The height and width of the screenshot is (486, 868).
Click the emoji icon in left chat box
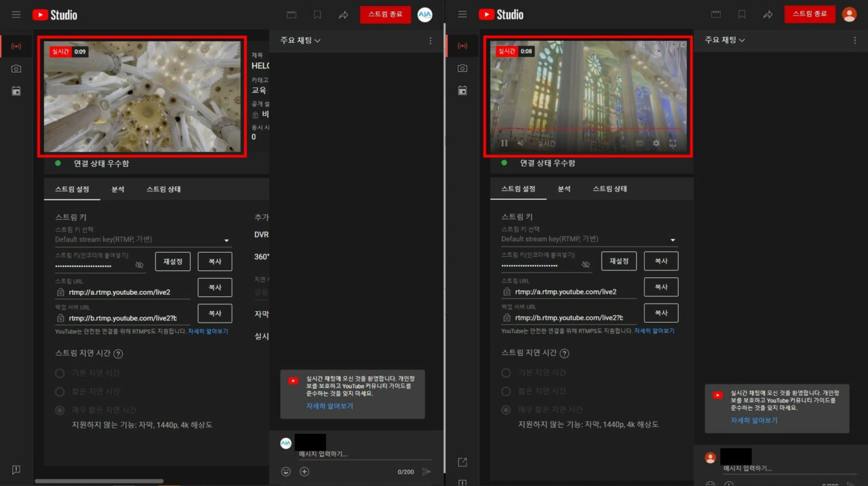point(286,472)
